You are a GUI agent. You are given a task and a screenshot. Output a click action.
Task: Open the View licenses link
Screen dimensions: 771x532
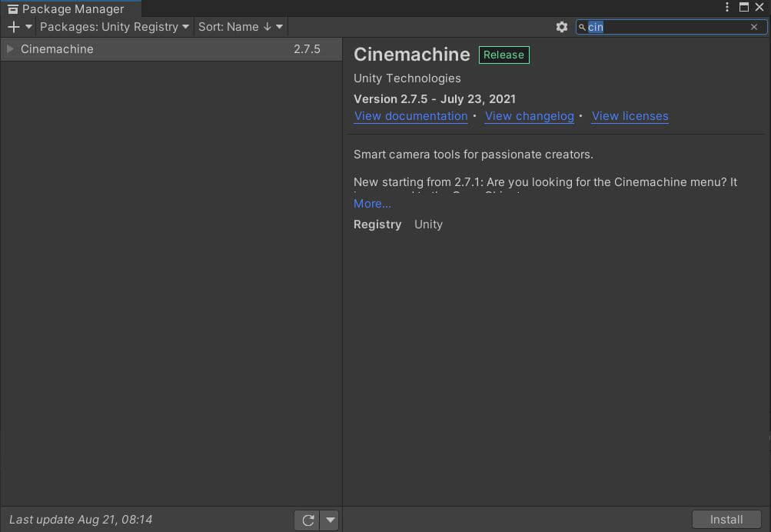pyautogui.click(x=630, y=116)
